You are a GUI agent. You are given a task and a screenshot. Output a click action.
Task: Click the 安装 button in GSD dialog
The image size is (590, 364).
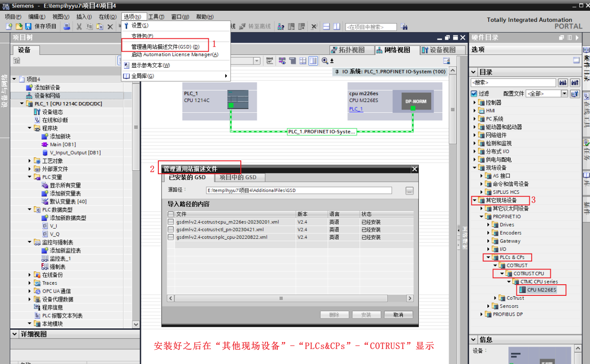(x=366, y=315)
